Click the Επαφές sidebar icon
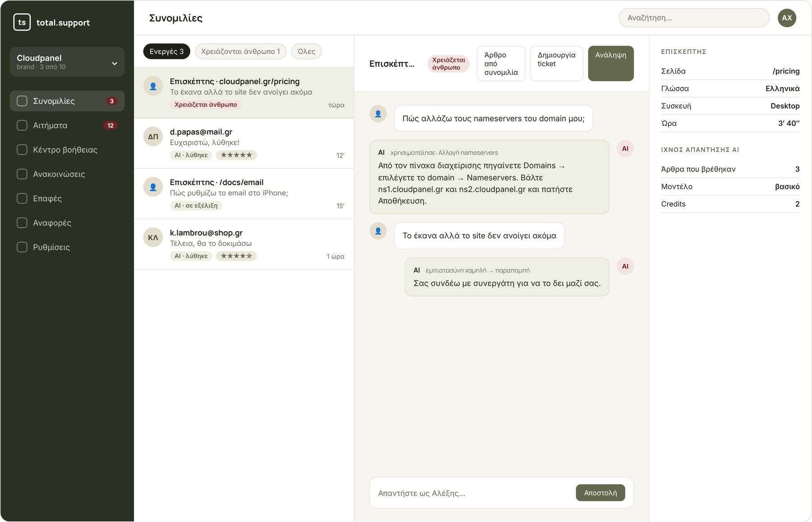 coord(22,199)
